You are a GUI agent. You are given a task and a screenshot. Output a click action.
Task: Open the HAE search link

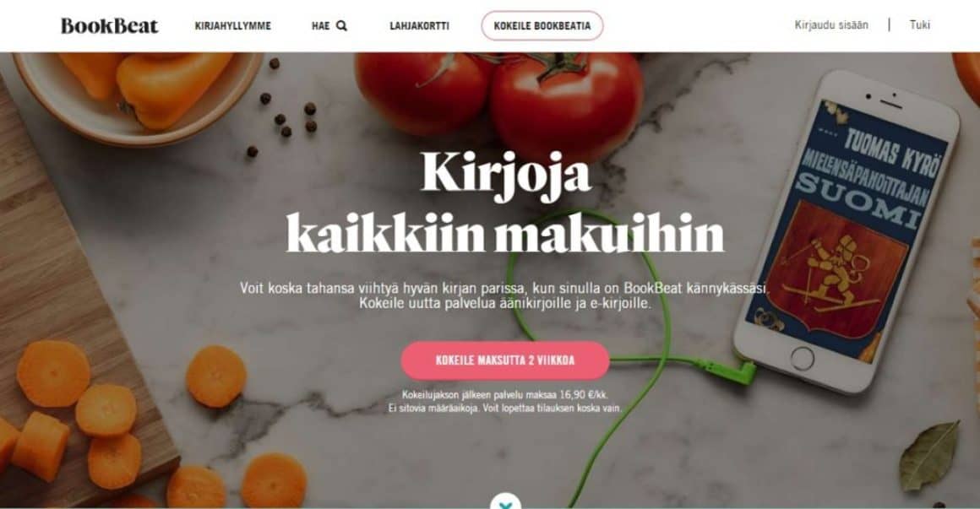(x=329, y=25)
